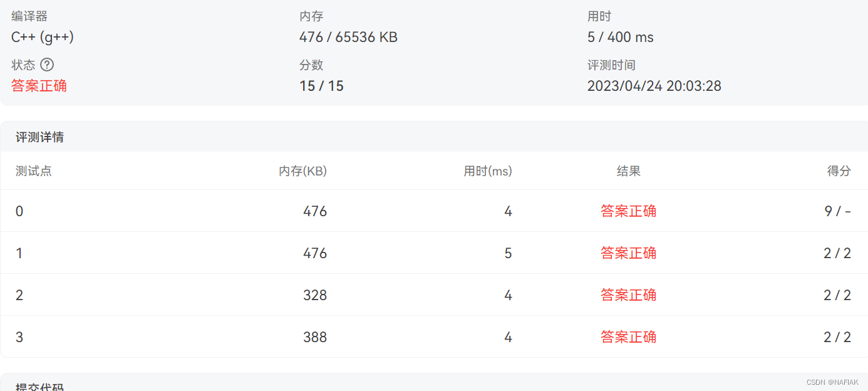Toggle the result status for test point 0
This screenshot has width=868, height=391.
628,211
